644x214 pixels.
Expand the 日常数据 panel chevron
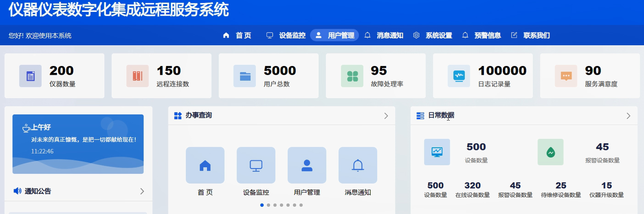(628, 116)
